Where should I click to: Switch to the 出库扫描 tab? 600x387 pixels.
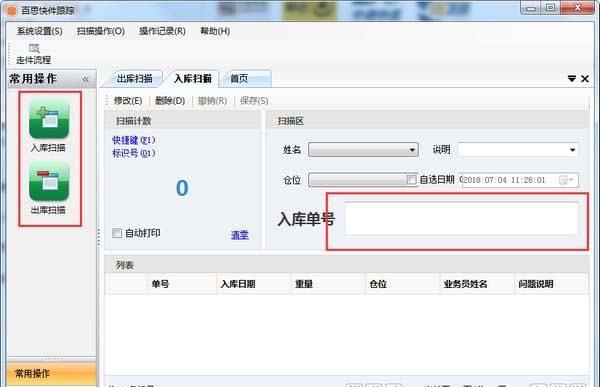click(x=135, y=79)
